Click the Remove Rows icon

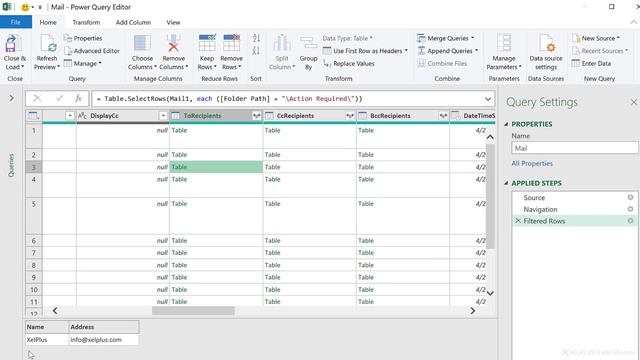point(231,43)
